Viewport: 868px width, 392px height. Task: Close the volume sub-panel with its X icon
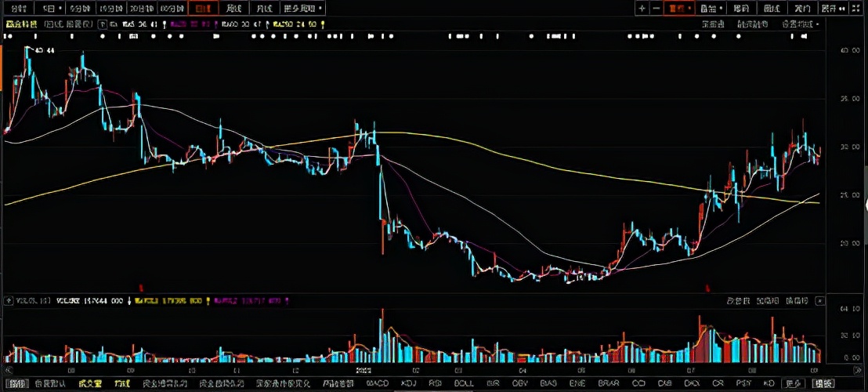(x=820, y=300)
